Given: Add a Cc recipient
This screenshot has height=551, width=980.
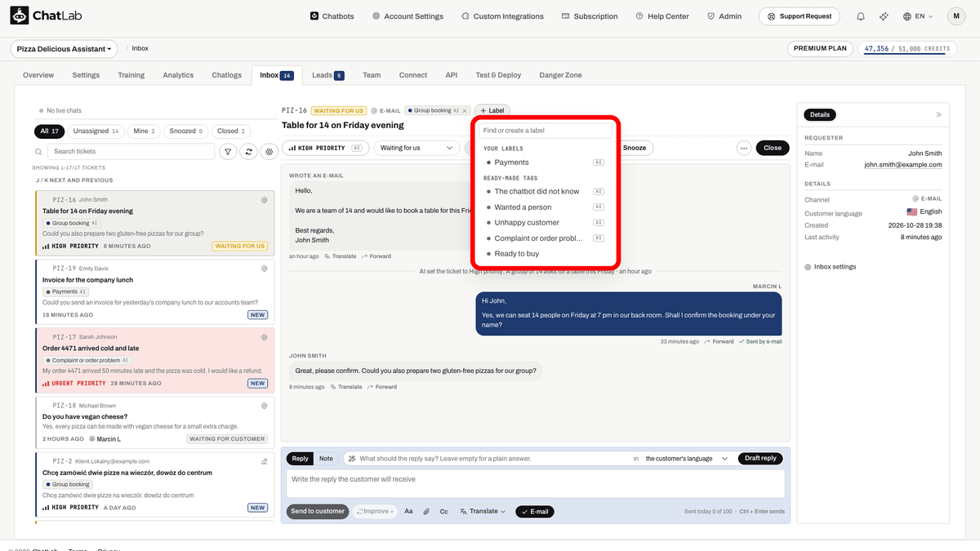Looking at the screenshot, I should [444, 512].
